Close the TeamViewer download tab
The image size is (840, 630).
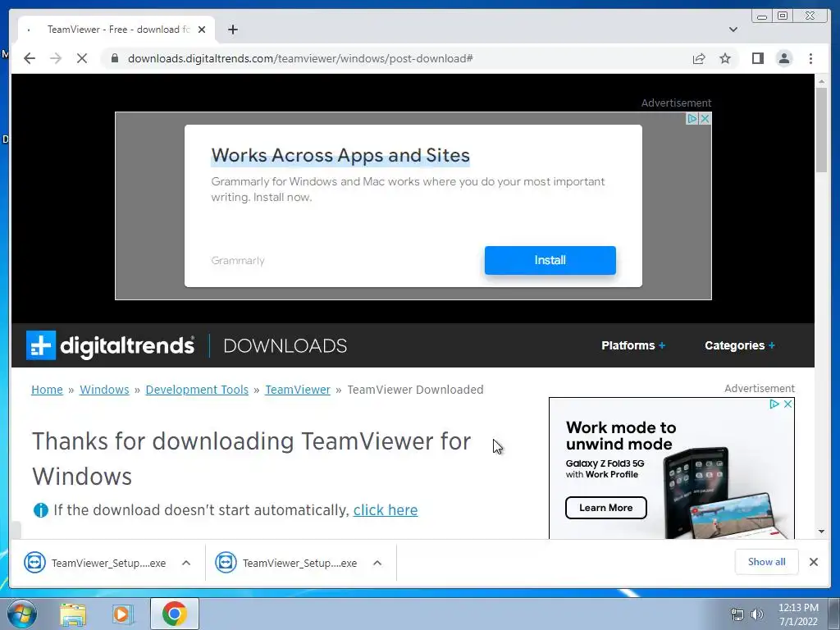[202, 30]
